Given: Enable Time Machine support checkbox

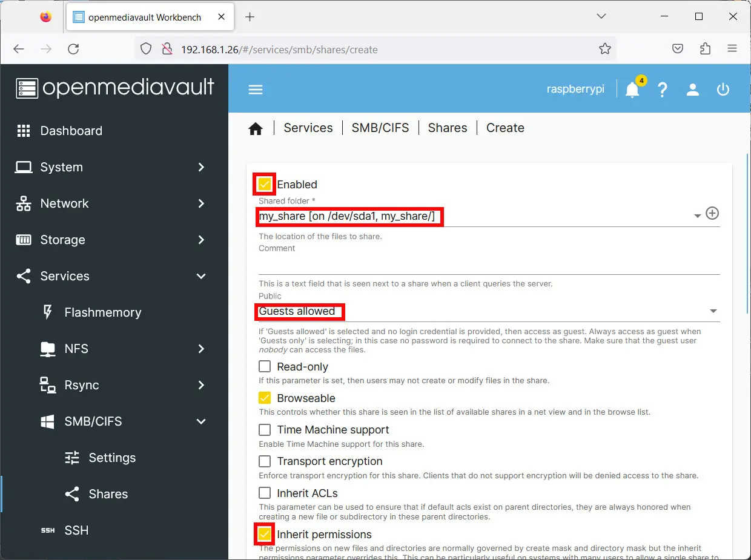Looking at the screenshot, I should (x=265, y=429).
